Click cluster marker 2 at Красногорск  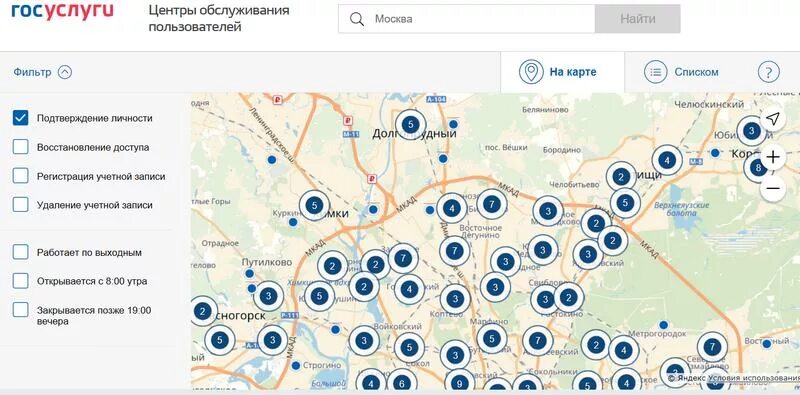pos(203,311)
